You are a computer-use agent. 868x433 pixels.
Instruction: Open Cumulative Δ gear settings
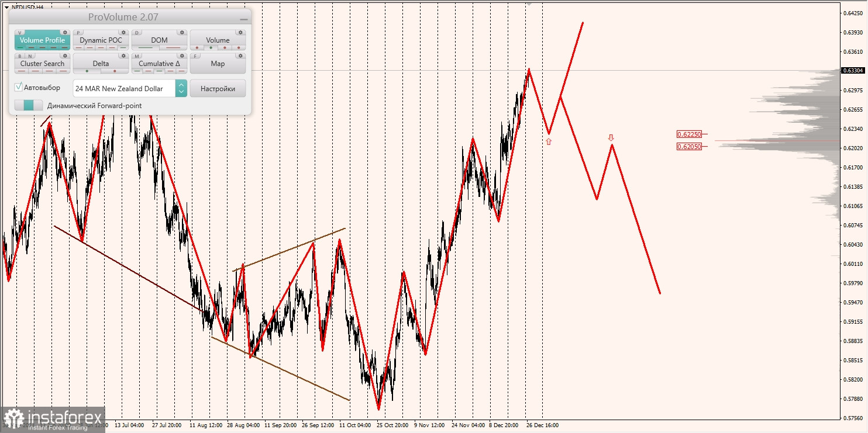coord(182,56)
